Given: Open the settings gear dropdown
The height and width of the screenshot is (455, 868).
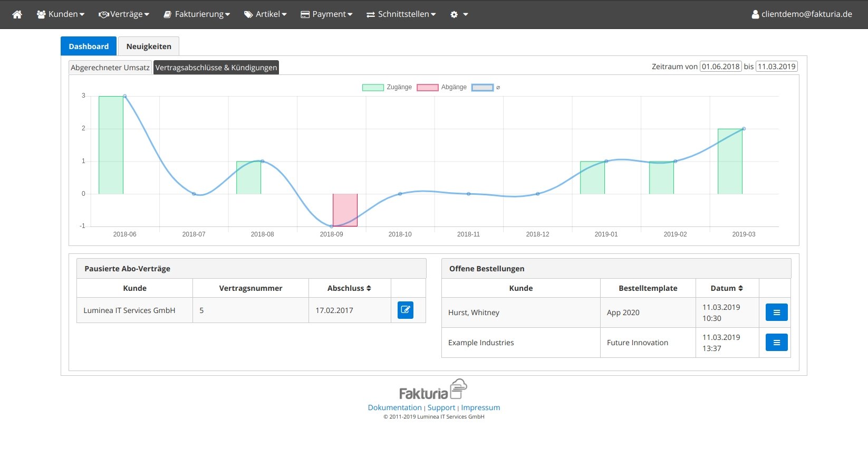Looking at the screenshot, I should pyautogui.click(x=459, y=14).
